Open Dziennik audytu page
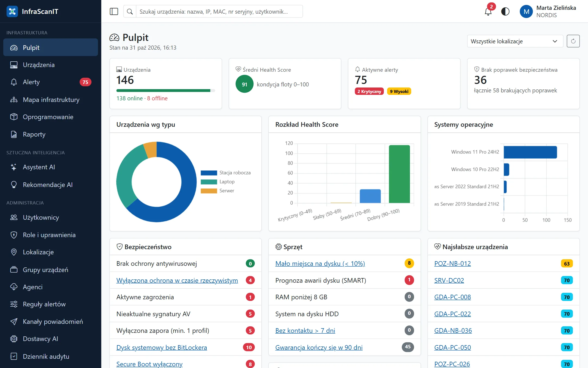588x368 pixels. [x=51, y=357]
